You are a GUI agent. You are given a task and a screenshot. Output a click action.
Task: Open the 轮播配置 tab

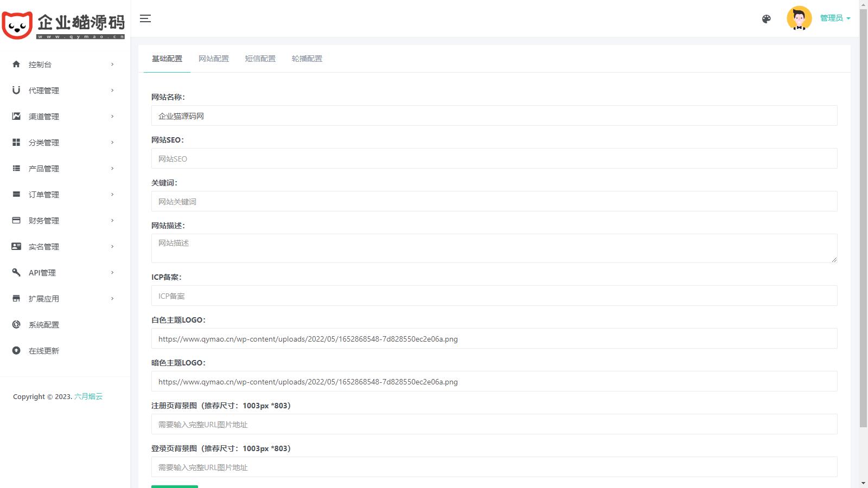(307, 59)
